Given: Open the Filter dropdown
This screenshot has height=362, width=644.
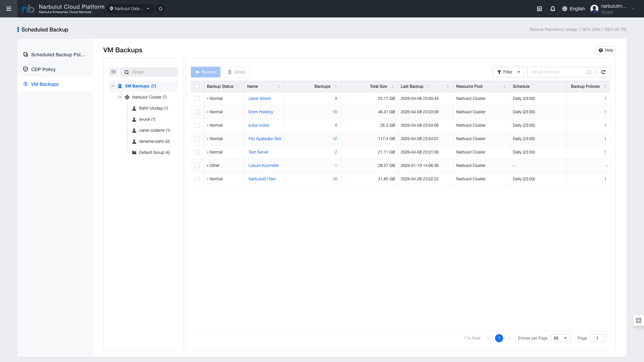Looking at the screenshot, I should 508,72.
